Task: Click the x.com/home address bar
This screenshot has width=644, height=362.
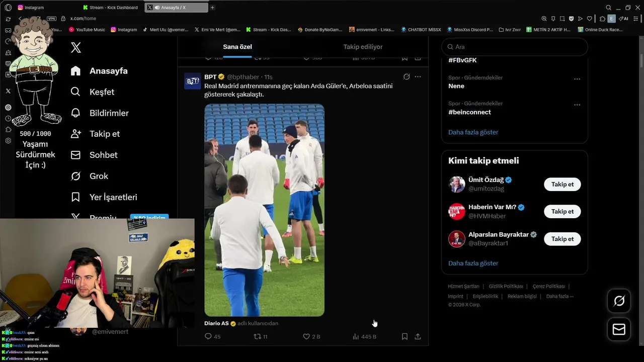Action: 83,19
